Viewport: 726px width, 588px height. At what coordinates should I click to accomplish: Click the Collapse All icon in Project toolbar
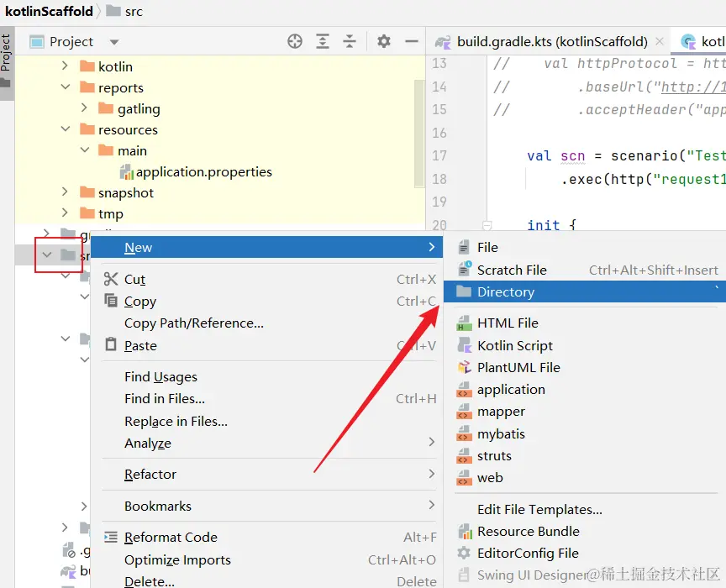350,42
